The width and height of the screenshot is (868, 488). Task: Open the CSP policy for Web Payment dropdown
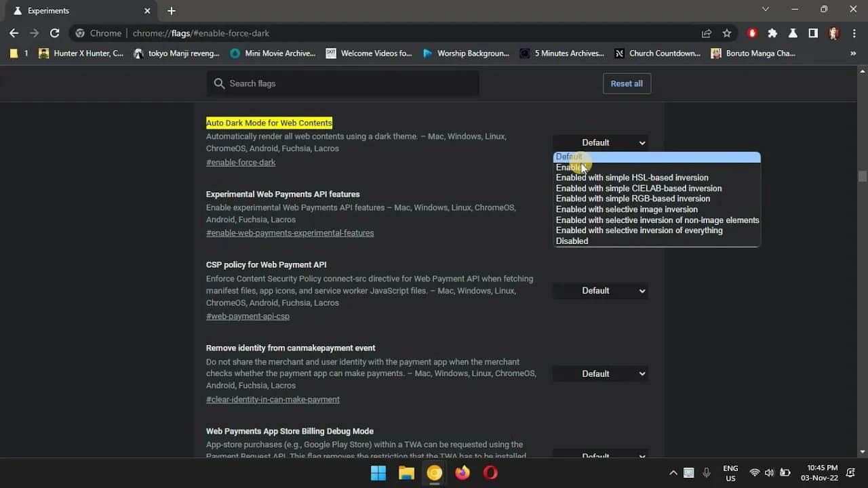coord(599,291)
